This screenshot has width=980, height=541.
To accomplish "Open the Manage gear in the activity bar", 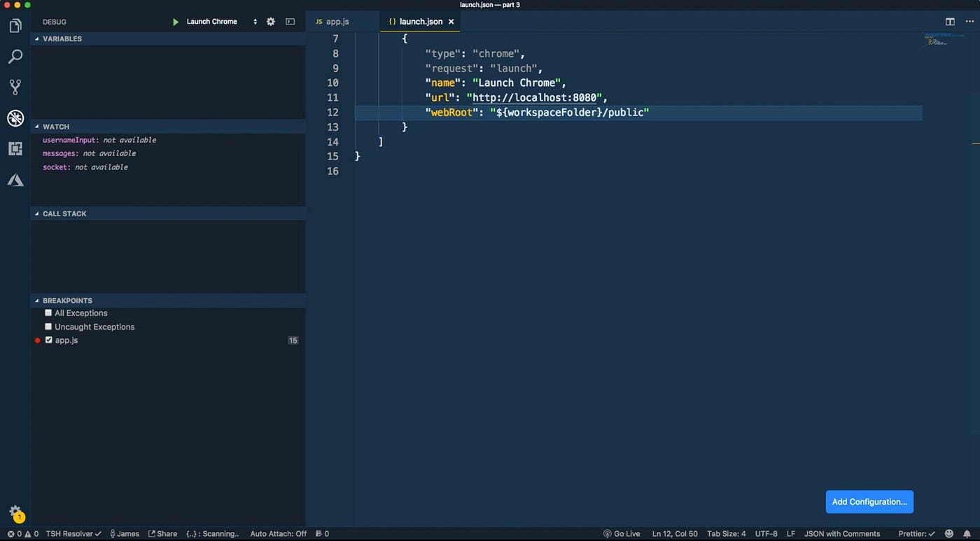I will click(x=15, y=513).
